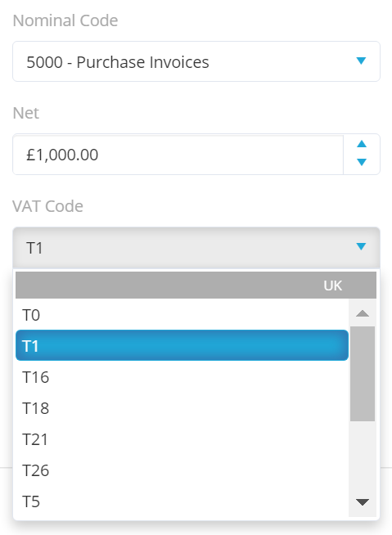Open the Nominal Code dropdown arrow
The image size is (392, 535).
click(361, 61)
